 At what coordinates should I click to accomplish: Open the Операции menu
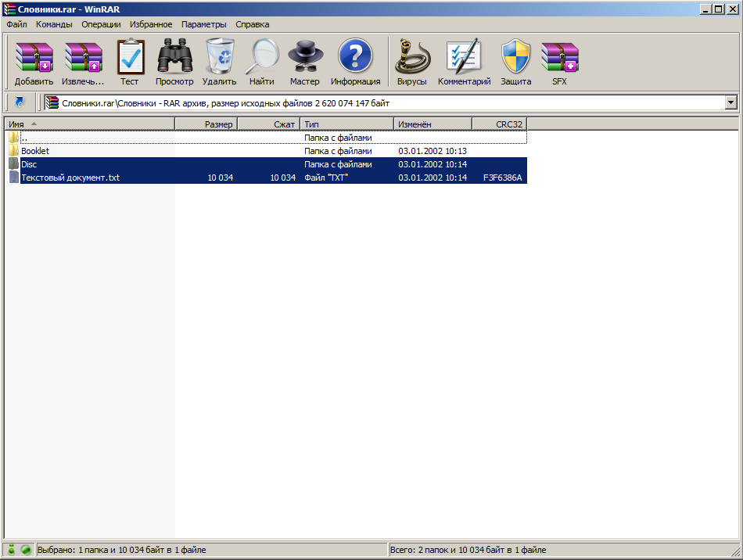[x=101, y=24]
